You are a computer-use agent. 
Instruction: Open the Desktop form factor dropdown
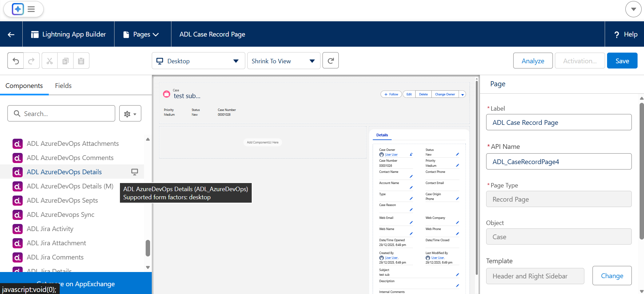[198, 61]
